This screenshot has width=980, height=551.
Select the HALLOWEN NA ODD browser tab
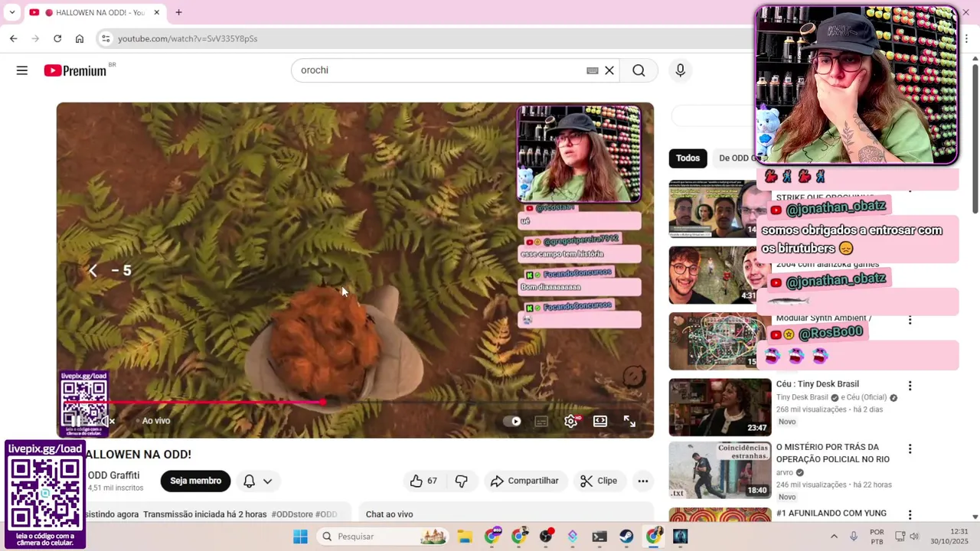point(93,12)
